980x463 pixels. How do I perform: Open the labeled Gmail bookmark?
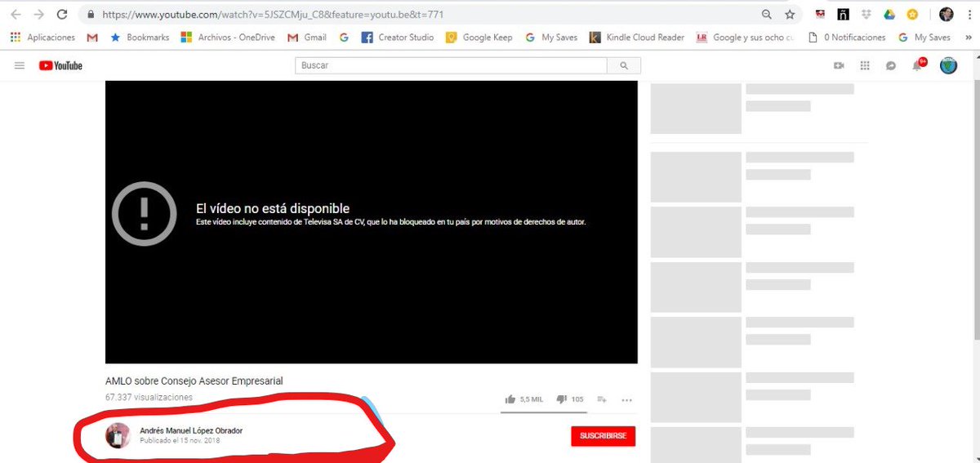click(x=307, y=37)
